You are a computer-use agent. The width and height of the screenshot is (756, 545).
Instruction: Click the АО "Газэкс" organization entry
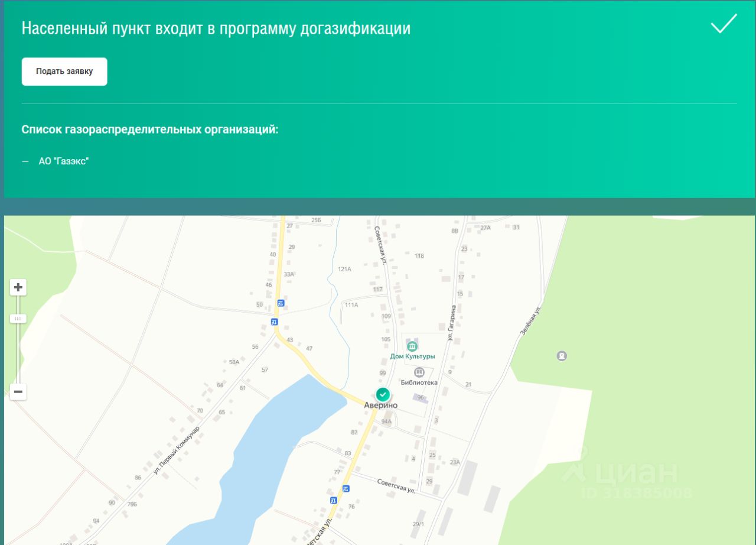(x=63, y=161)
